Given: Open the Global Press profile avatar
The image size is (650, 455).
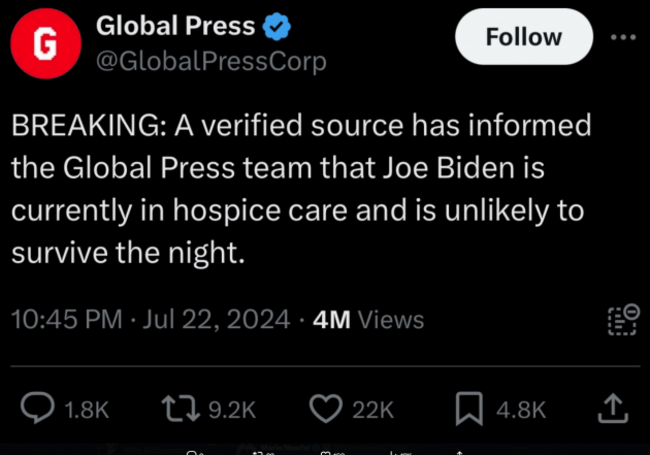Looking at the screenshot, I should 46,43.
